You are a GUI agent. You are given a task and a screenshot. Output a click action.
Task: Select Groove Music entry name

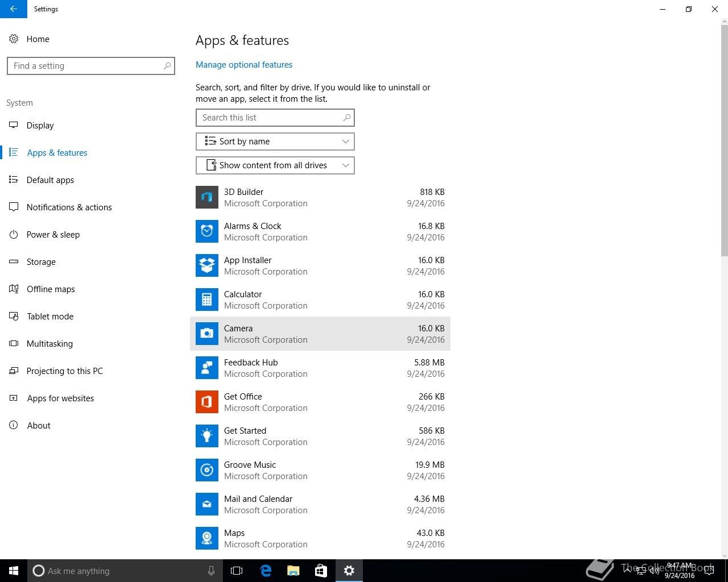250,465
